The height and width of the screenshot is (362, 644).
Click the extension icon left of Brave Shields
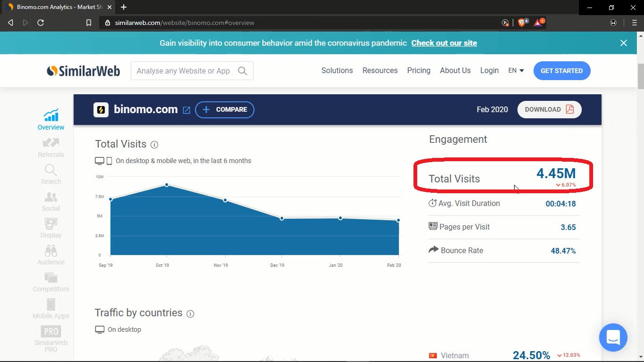[505, 23]
